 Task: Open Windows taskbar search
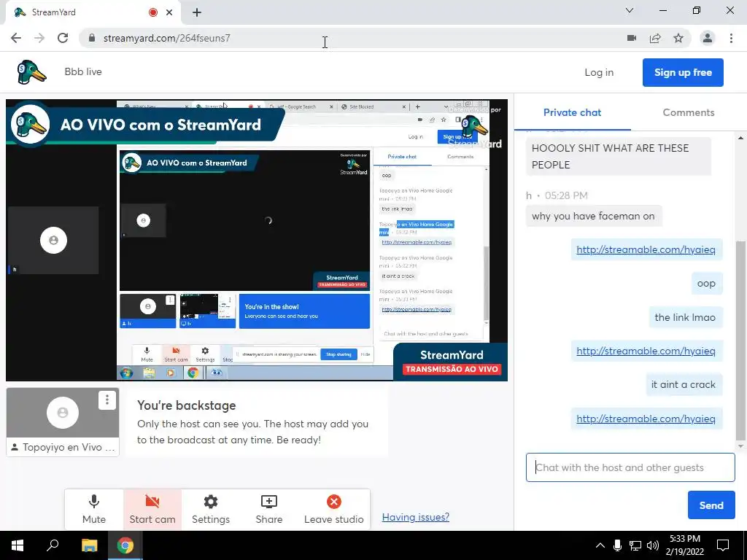coord(53,545)
